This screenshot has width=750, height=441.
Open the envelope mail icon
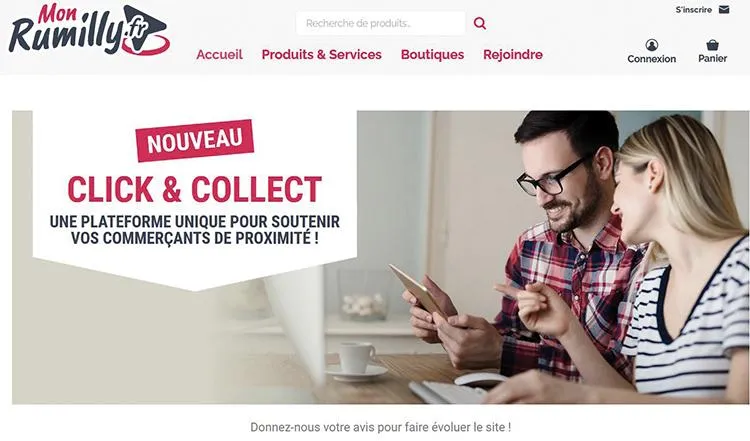pos(724,10)
